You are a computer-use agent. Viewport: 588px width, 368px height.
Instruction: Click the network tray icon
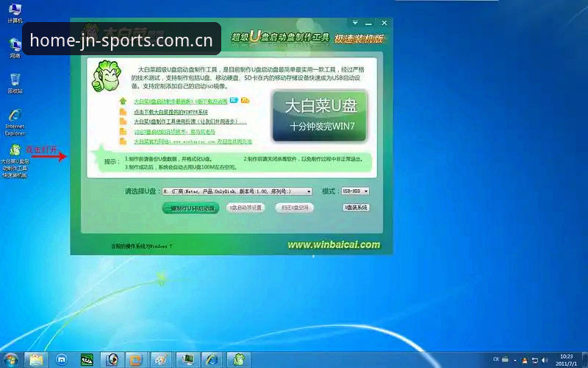pos(535,361)
